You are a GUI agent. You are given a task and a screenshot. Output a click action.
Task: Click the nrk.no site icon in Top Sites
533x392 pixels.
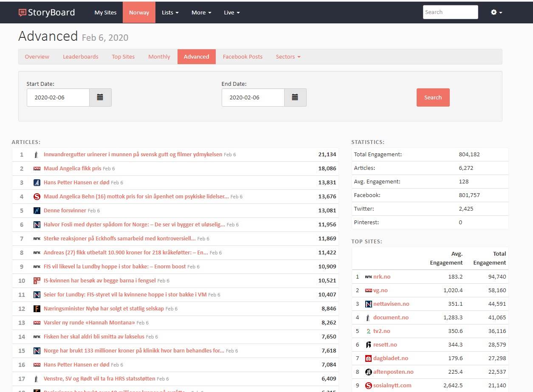tap(368, 277)
